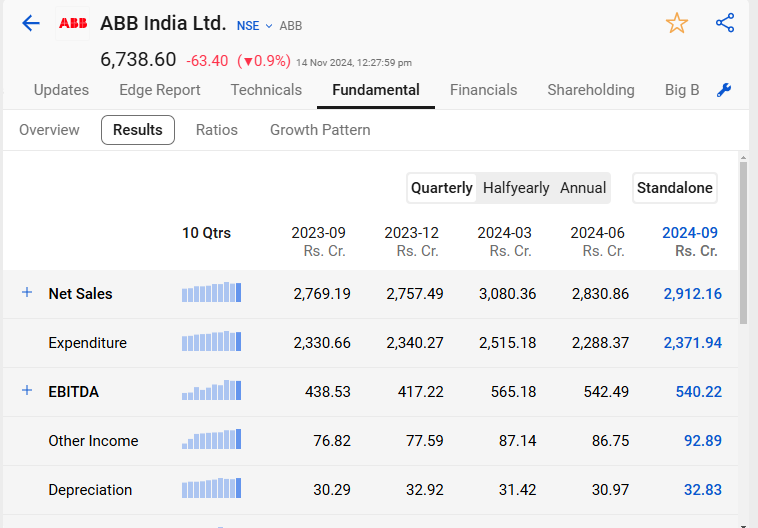
Task: Click Expenditure value 2,340.27
Action: 414,343
